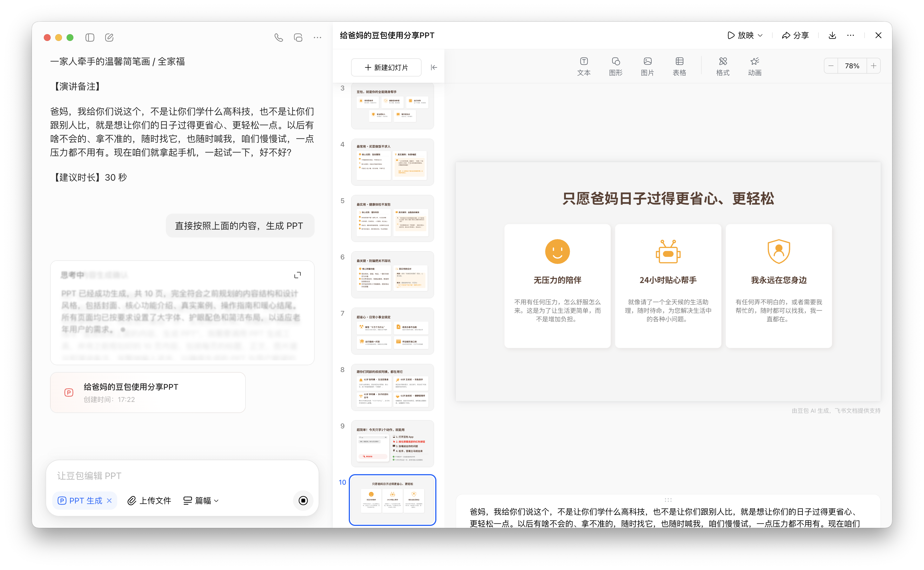
Task: Toggle the chat sidebar panel icon
Action: pyautogui.click(x=90, y=37)
